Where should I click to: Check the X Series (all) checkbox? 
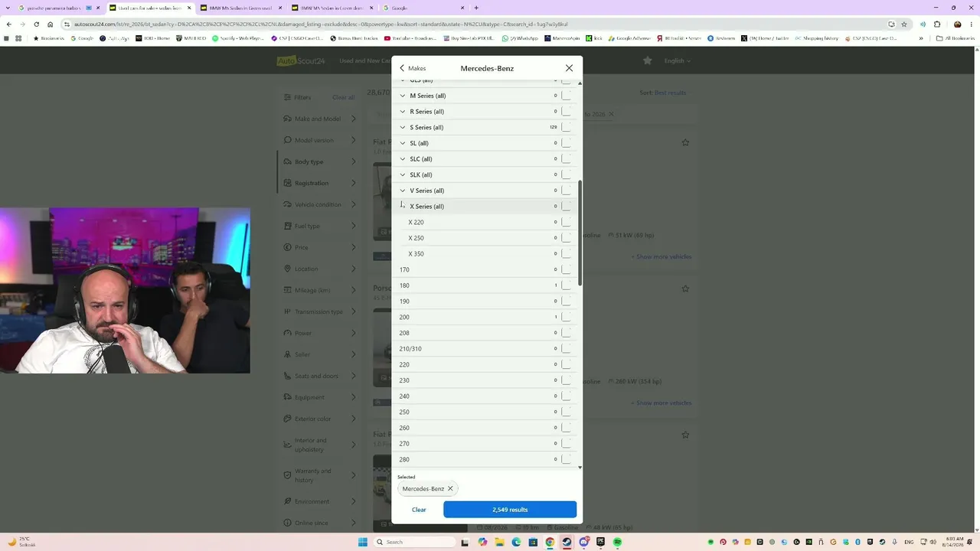click(567, 206)
